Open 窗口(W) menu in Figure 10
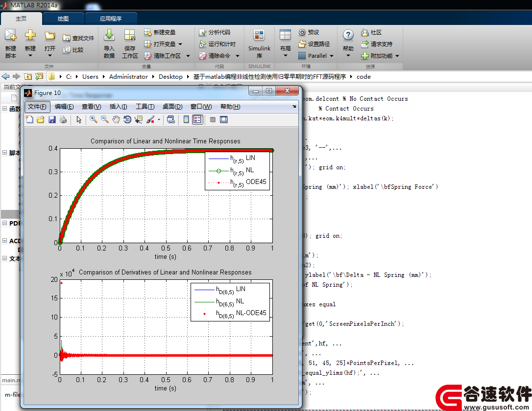The width and height of the screenshot is (532, 411). click(201, 107)
